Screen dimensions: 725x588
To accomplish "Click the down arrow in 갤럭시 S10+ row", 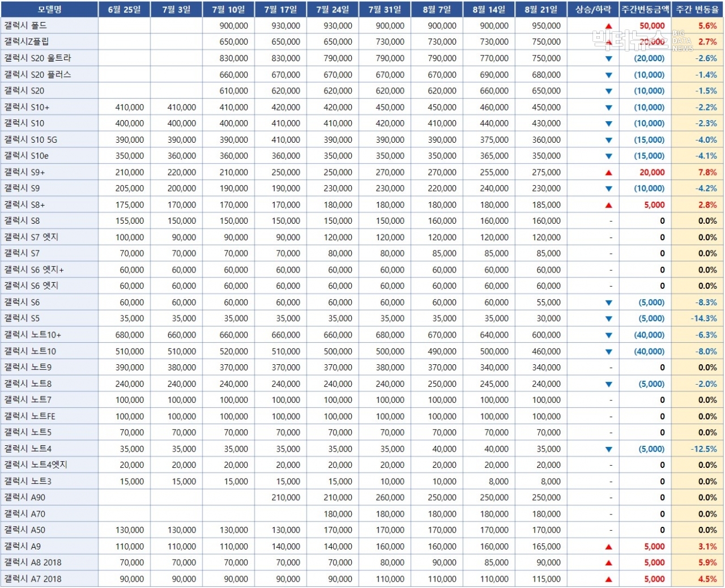I will point(609,108).
